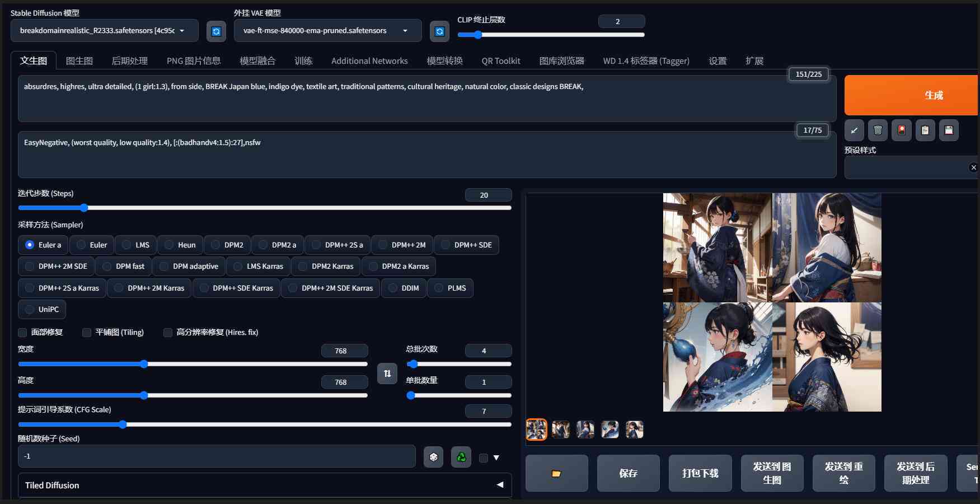This screenshot has height=504, width=980.
Task: Click the 打包下载 zip download button
Action: pos(700,473)
